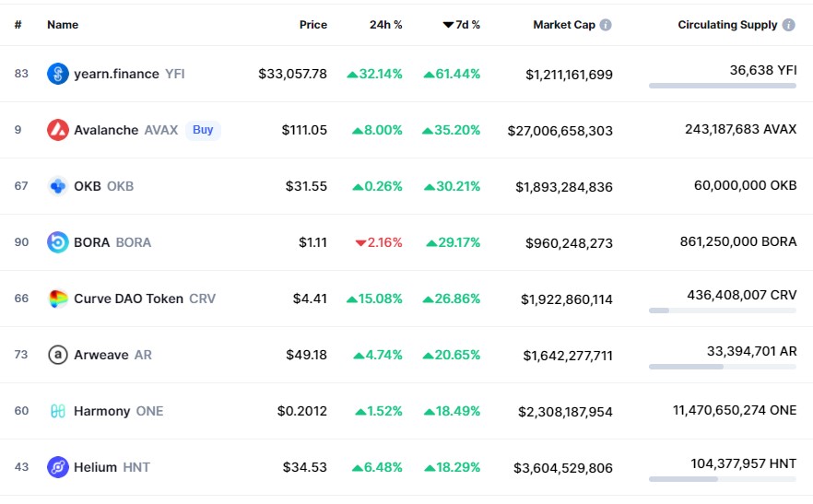Click the Helium purple logo
This screenshot has width=813, height=504.
pos(57,467)
